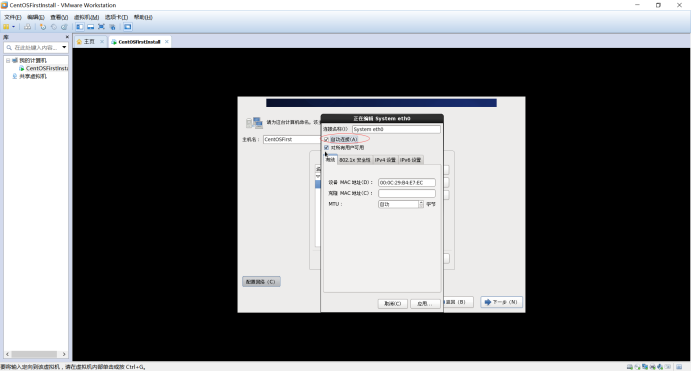Click the console view toolbar icon

click(x=128, y=27)
